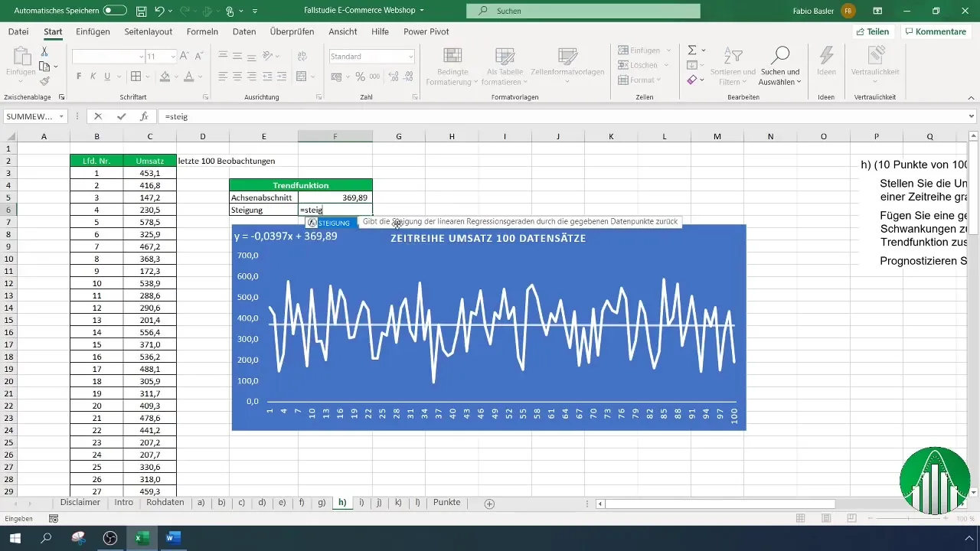980x551 pixels.
Task: Click the Clear eraser icon
Action: pyautogui.click(x=692, y=80)
